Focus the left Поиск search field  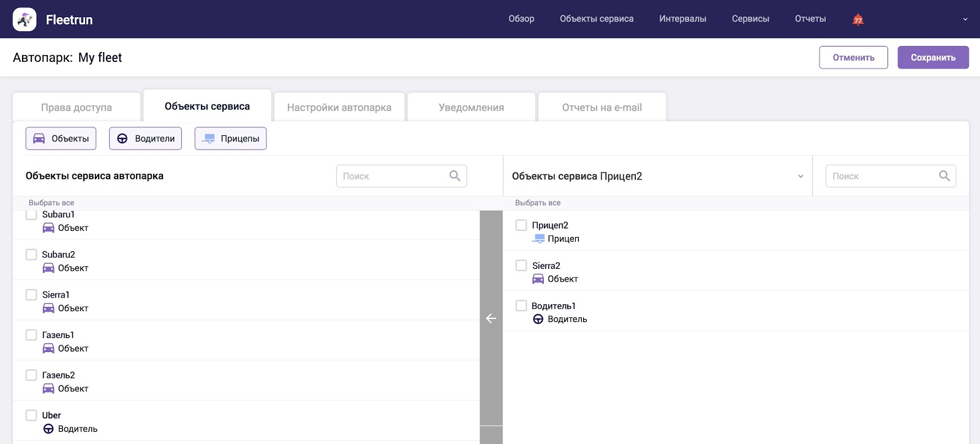tap(392, 176)
